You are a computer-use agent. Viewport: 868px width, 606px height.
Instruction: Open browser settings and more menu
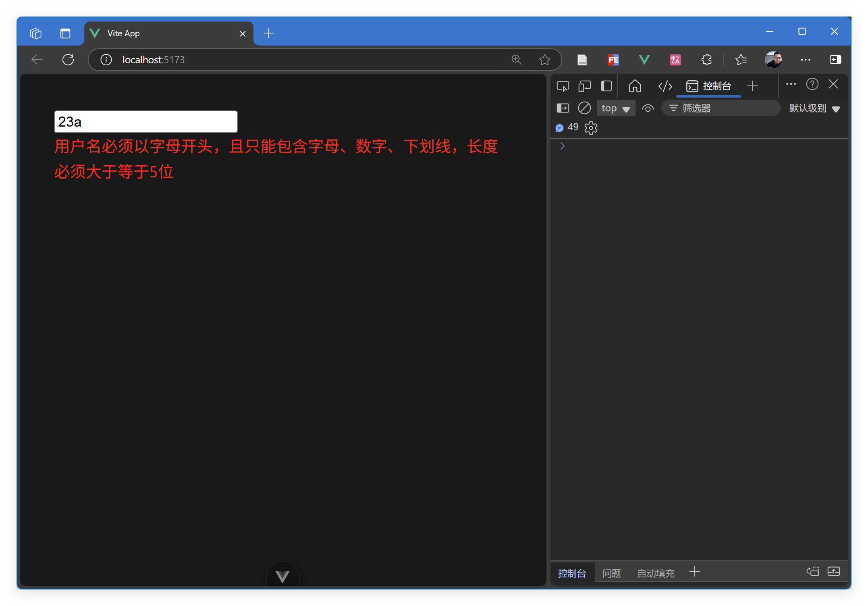pos(806,60)
